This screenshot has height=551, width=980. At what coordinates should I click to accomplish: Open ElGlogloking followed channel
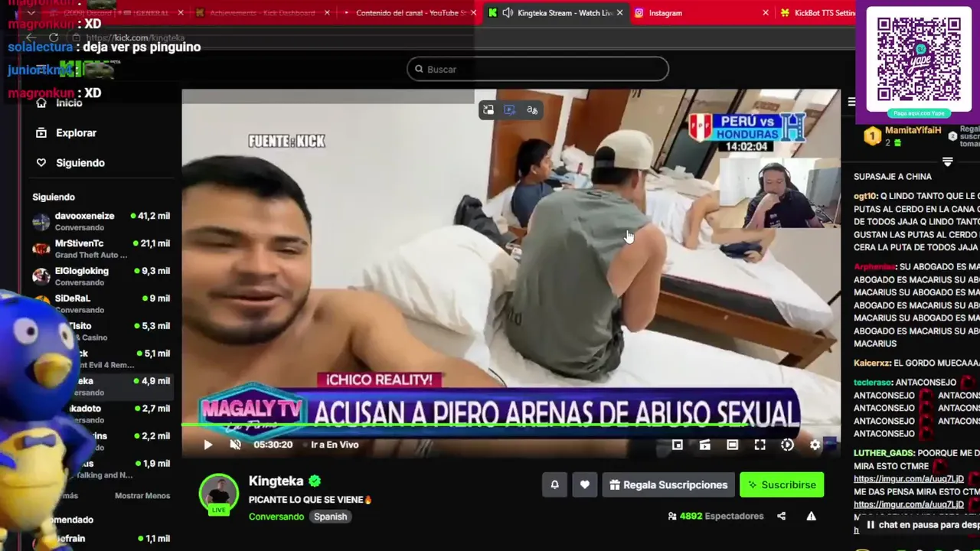(x=101, y=277)
